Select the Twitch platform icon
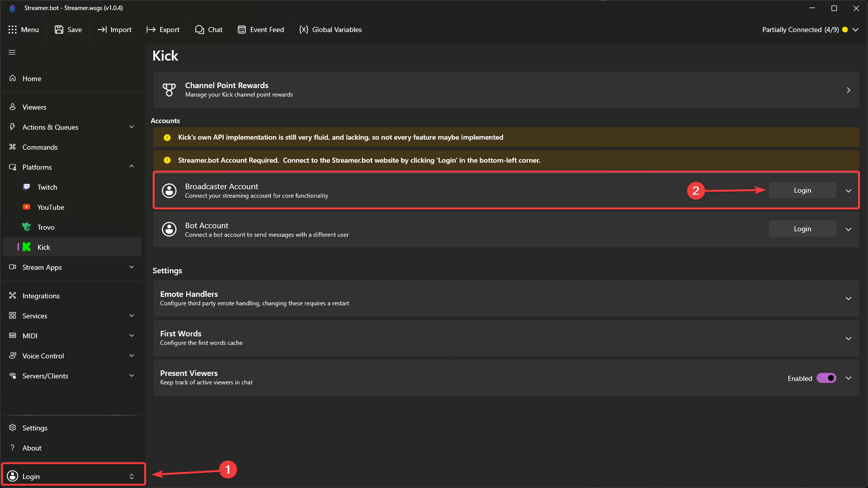868x488 pixels. tap(27, 187)
